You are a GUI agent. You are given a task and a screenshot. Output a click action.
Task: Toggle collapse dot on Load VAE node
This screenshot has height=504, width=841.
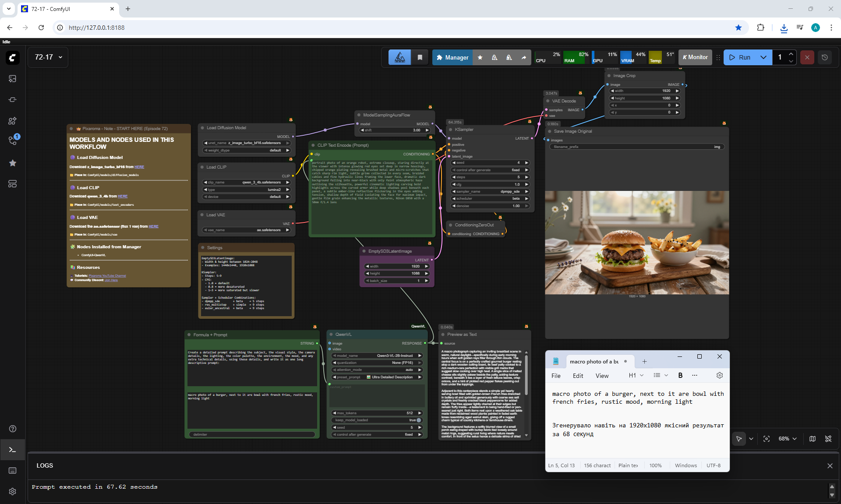coord(202,215)
